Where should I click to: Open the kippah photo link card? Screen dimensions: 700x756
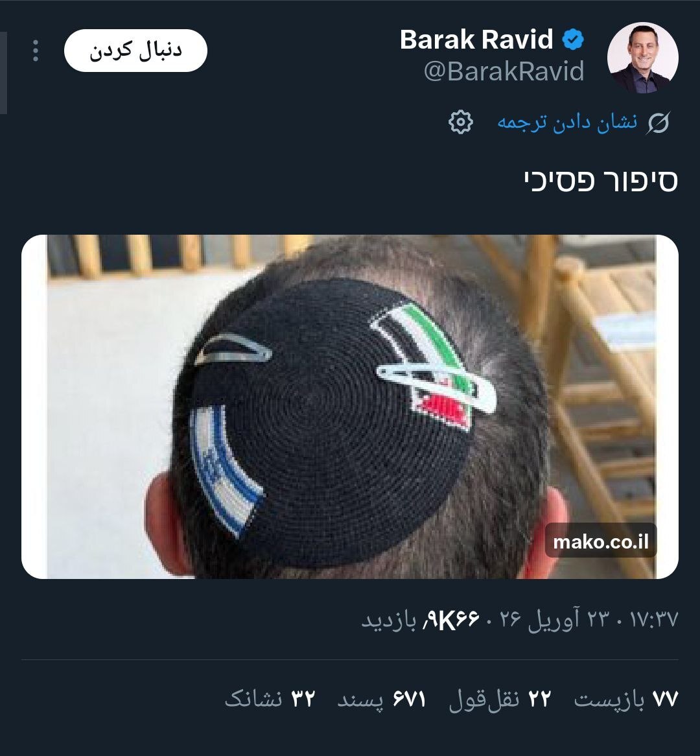point(350,407)
